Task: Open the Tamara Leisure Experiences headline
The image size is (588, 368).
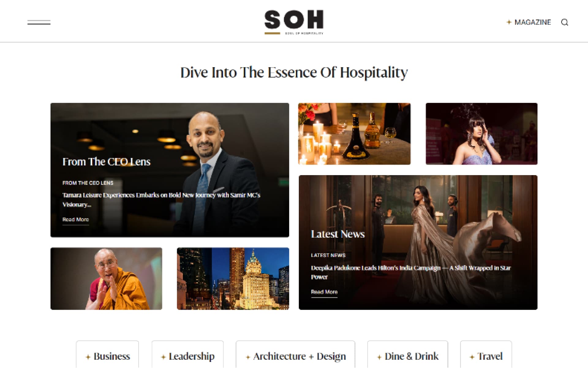Action: [x=161, y=200]
